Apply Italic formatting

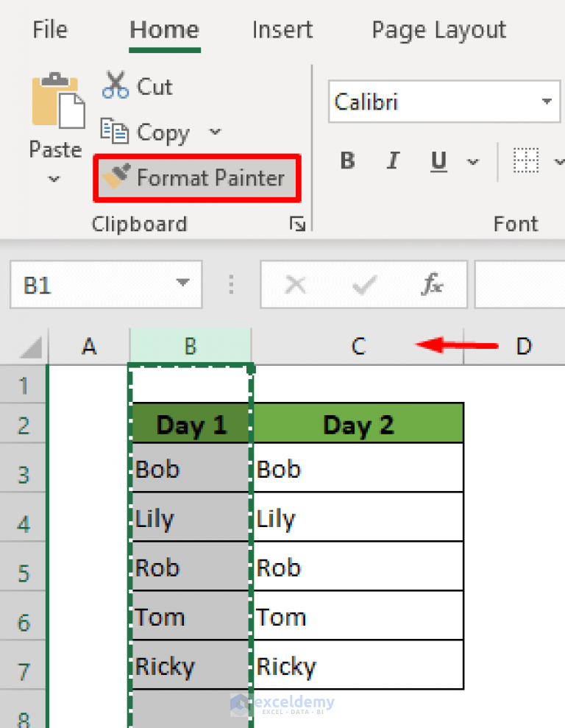pyautogui.click(x=393, y=160)
